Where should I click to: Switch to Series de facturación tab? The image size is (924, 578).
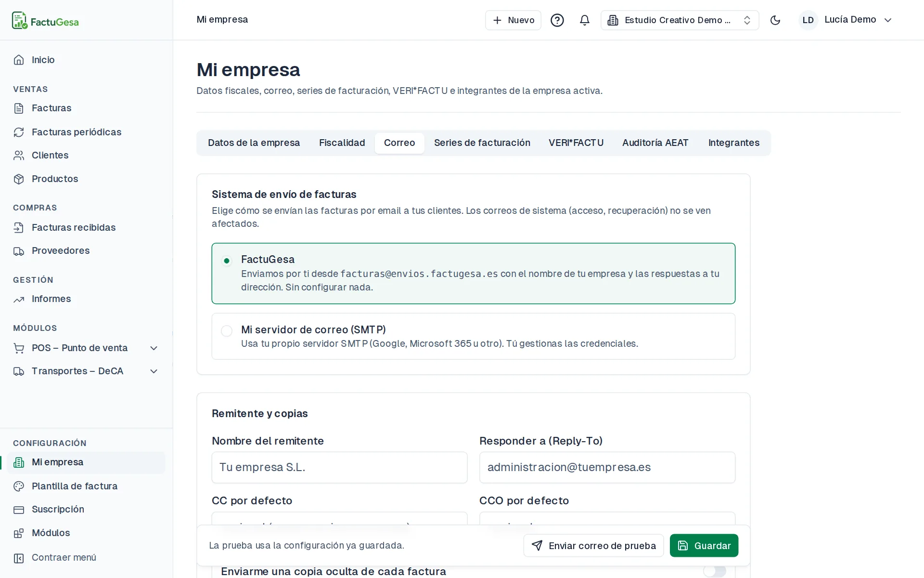[482, 143]
